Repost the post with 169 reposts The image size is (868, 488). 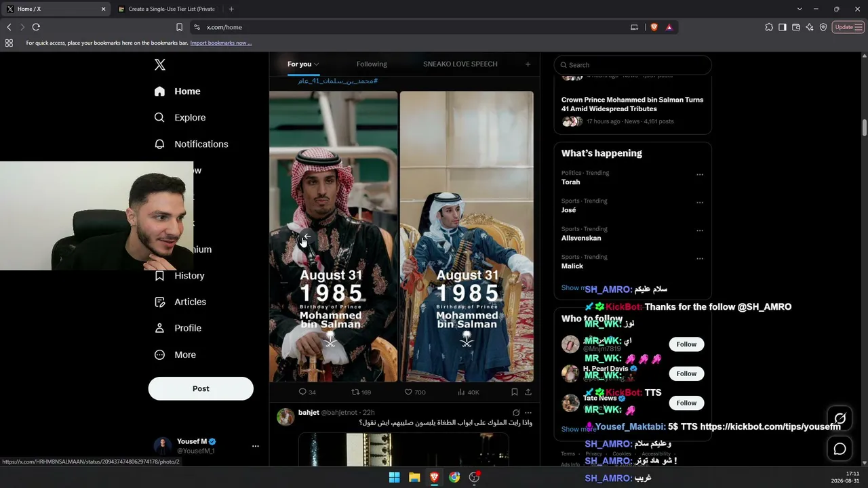pos(361,392)
